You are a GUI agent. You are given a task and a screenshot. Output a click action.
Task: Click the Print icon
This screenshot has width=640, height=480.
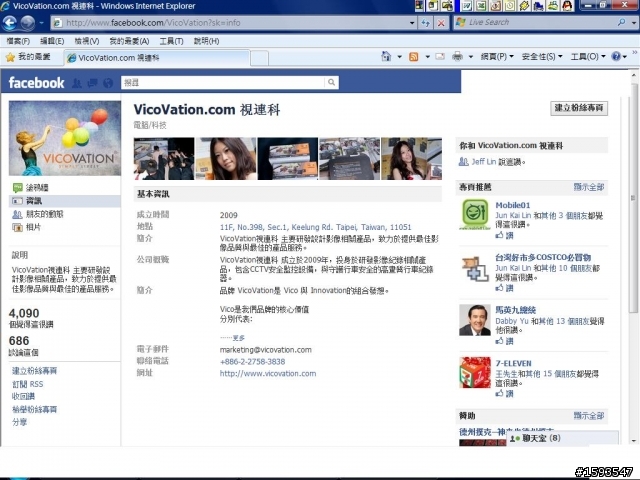[x=457, y=57]
